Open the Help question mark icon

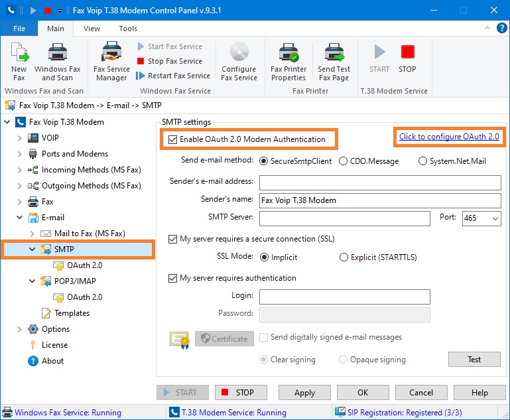coord(501,28)
